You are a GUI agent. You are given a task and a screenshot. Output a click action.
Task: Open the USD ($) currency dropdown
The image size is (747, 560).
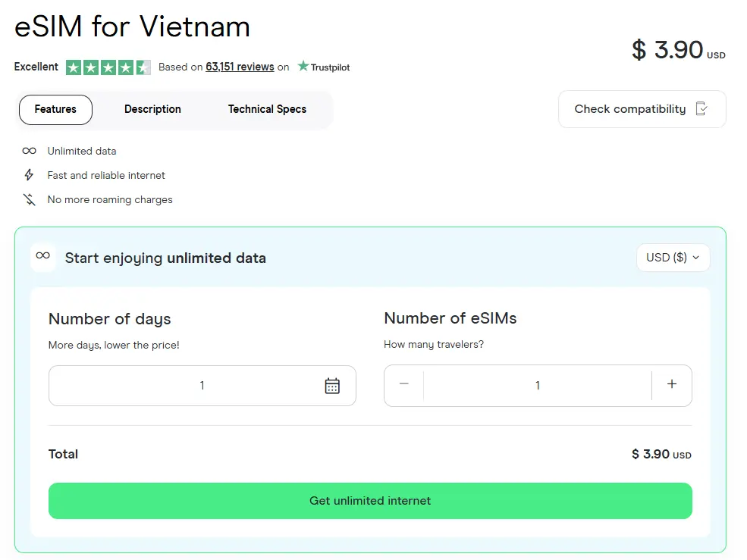(673, 258)
